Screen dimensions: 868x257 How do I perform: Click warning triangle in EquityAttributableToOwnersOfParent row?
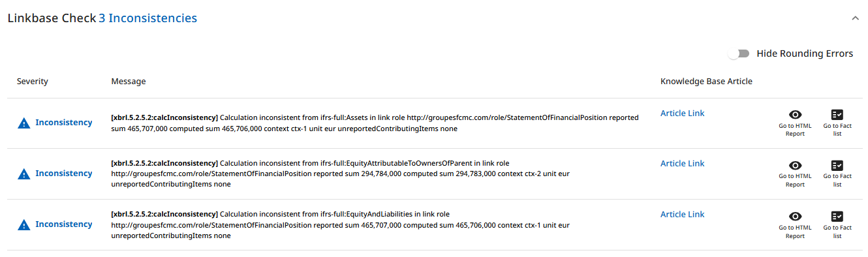coord(23,174)
